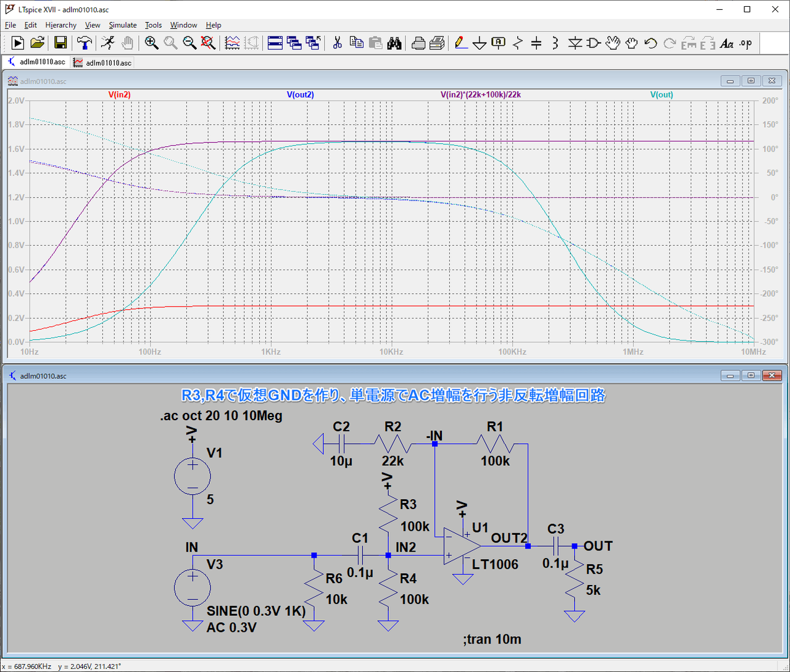The height and width of the screenshot is (672, 790).
Task: Pick the Resistor component tool
Action: (x=517, y=43)
